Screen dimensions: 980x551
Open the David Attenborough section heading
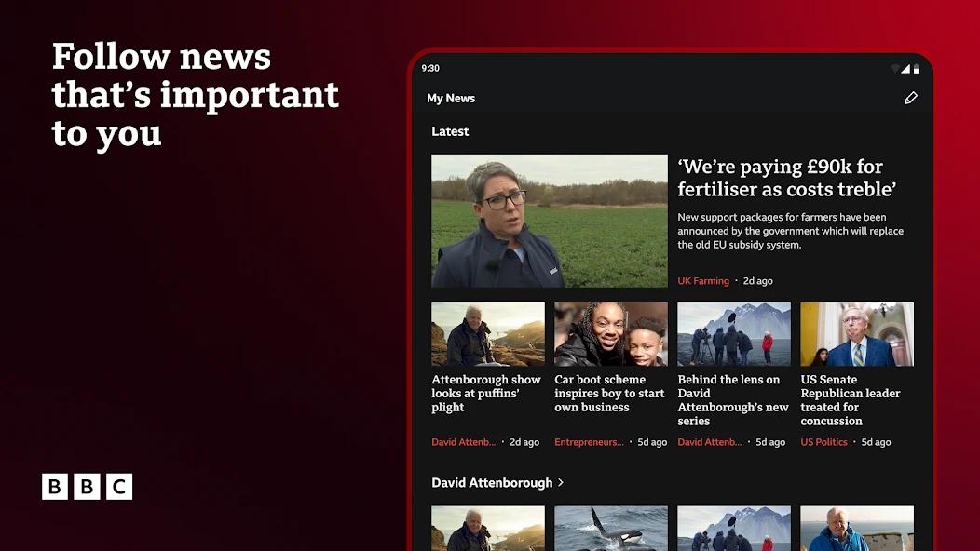pyautogui.click(x=492, y=483)
